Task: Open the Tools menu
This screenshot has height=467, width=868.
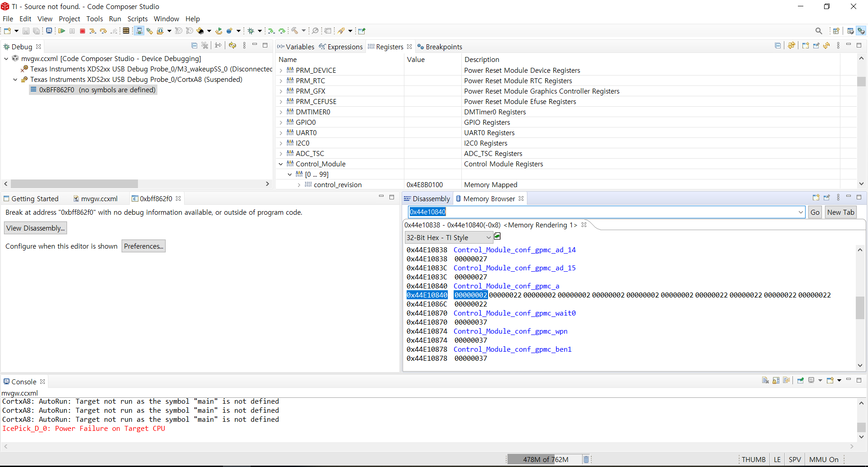Action: [95, 19]
